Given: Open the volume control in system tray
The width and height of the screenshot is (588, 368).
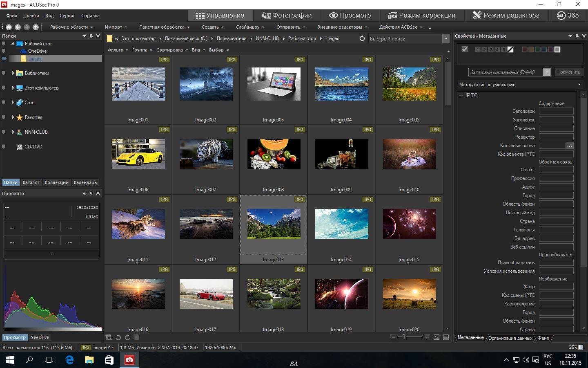Looking at the screenshot, I should click(526, 360).
